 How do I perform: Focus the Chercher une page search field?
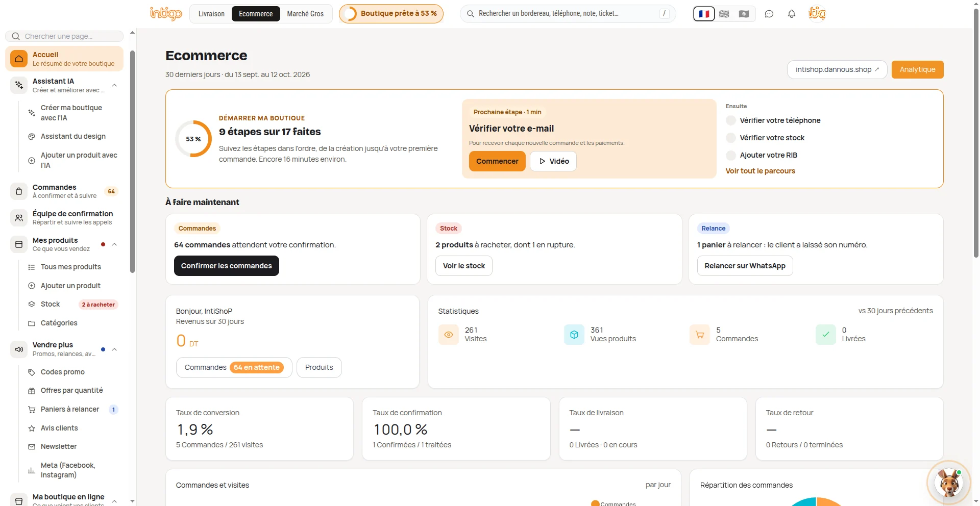(x=64, y=36)
